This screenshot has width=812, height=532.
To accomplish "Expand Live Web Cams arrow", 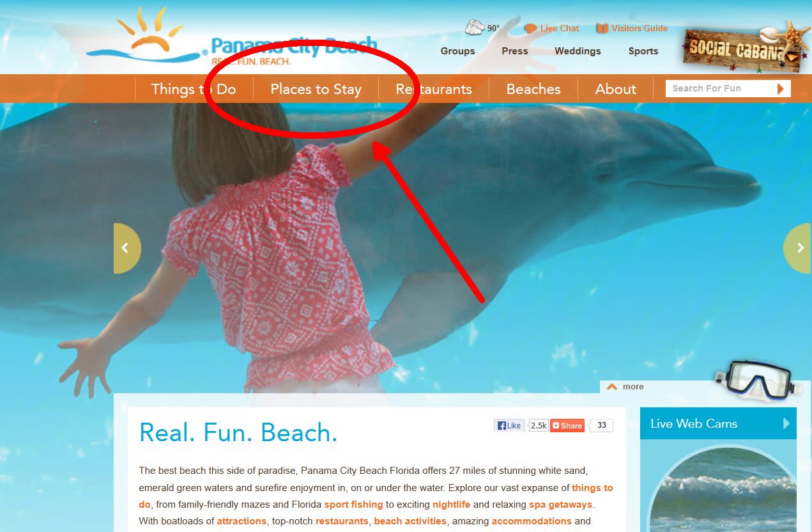I will [x=786, y=423].
